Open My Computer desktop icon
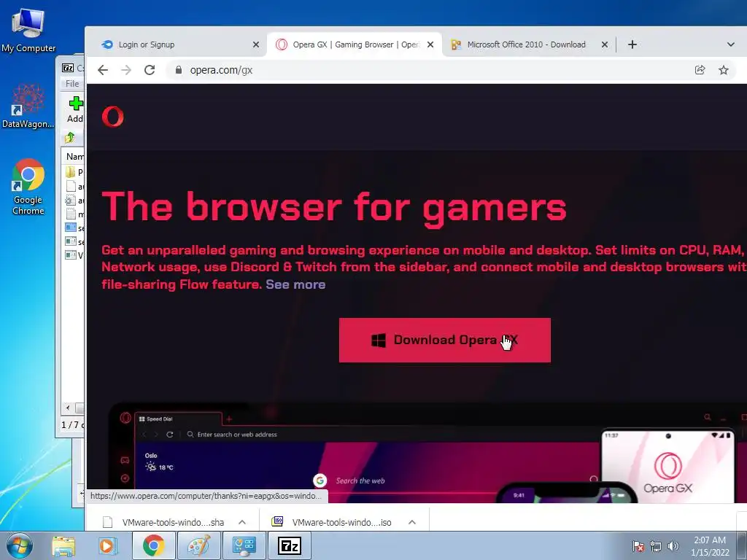747x560 pixels. pyautogui.click(x=28, y=31)
